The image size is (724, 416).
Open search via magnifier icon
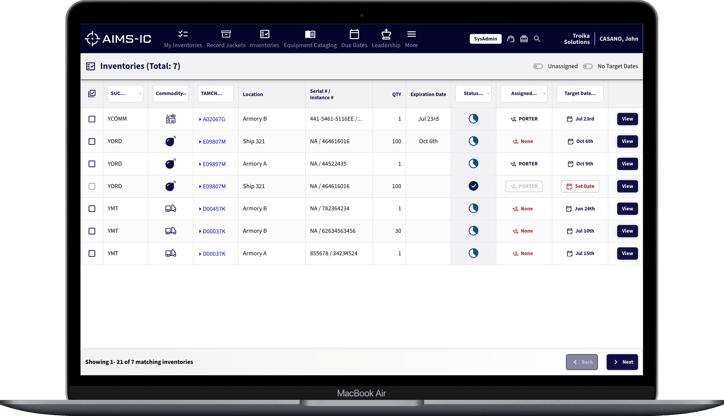[537, 39]
